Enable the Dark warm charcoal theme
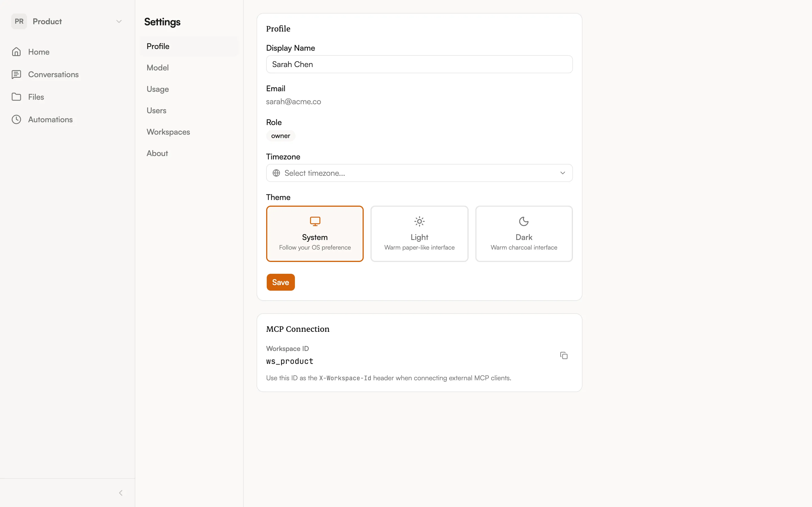The width and height of the screenshot is (812, 507). pos(524,234)
